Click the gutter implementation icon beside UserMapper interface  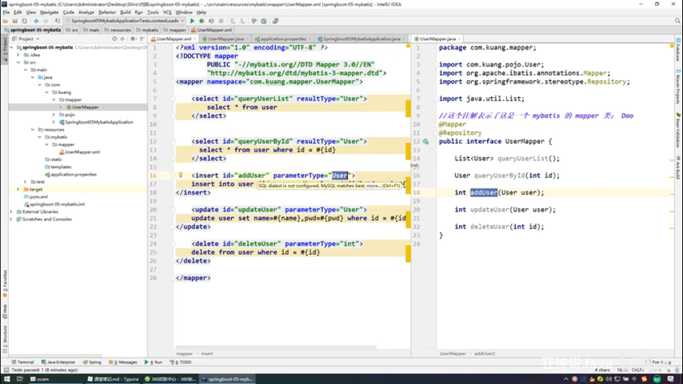426,141
